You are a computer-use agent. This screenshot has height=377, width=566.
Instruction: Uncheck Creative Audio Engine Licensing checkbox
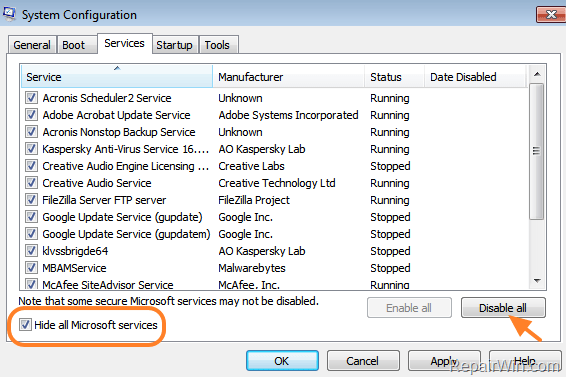tap(31, 165)
